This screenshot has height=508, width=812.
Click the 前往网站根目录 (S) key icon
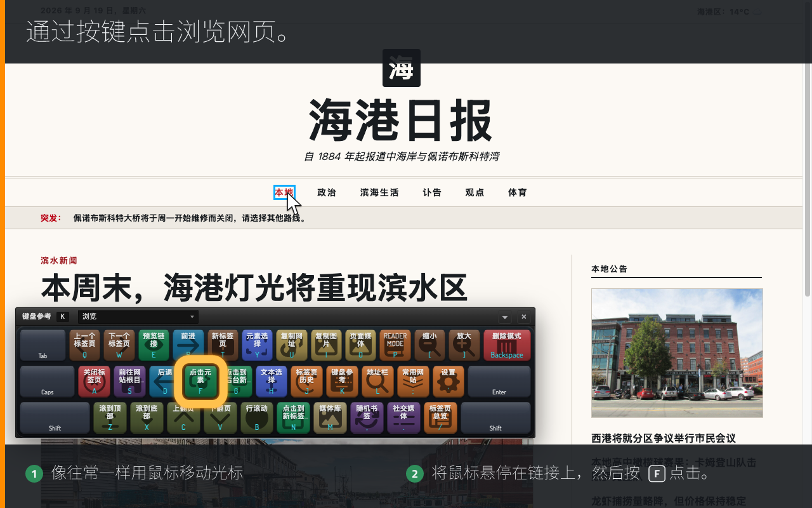(x=129, y=382)
